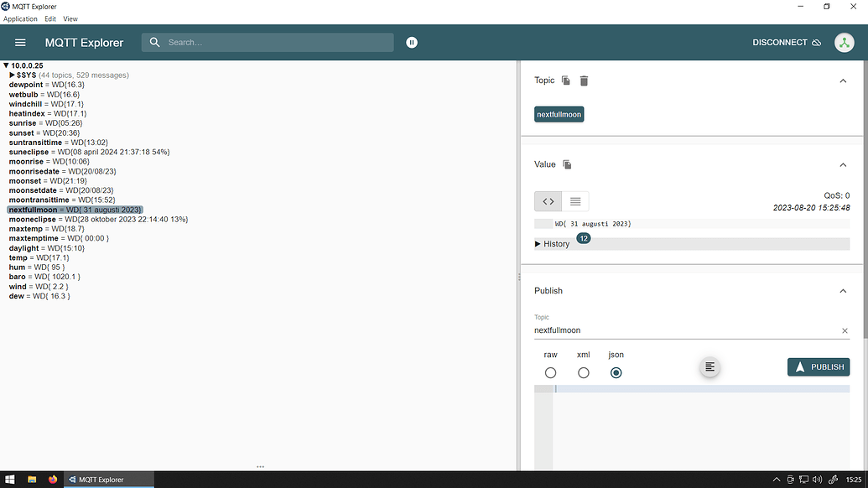This screenshot has width=868, height=488.
Task: Click the nextfullmoon topic chip
Action: [559, 115]
